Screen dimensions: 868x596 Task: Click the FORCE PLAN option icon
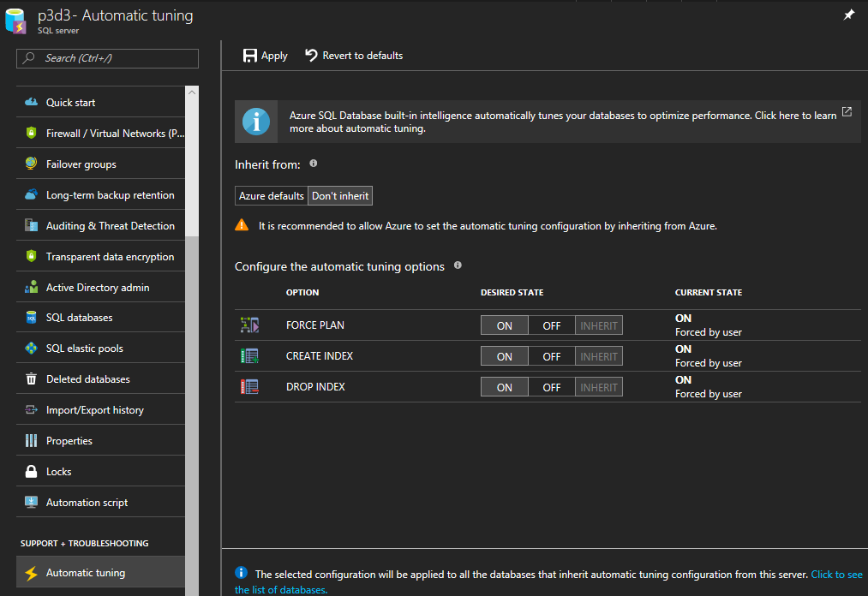click(249, 325)
